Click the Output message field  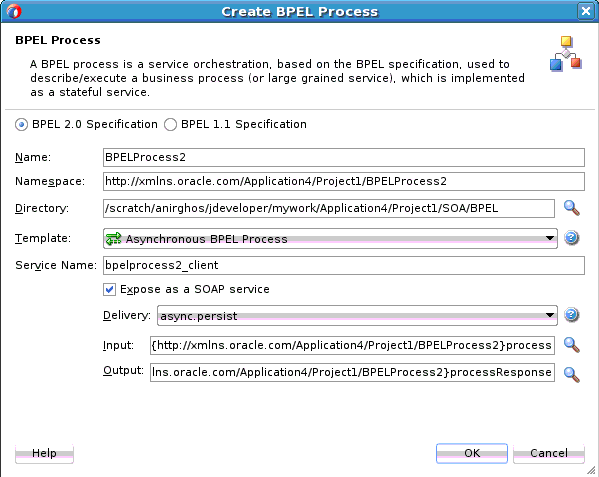(x=352, y=372)
